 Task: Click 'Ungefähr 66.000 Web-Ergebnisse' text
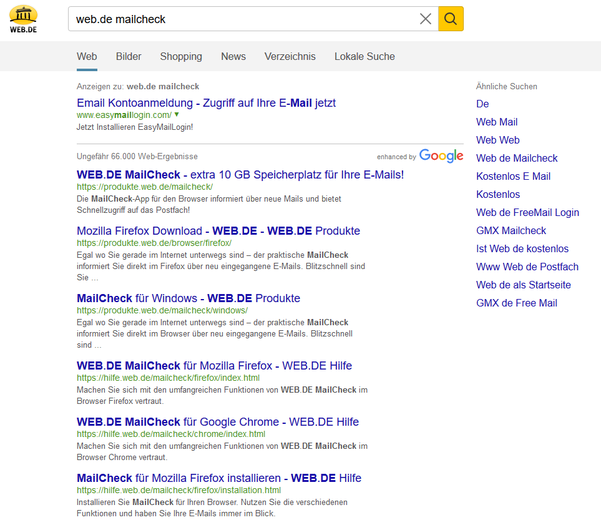click(x=137, y=156)
